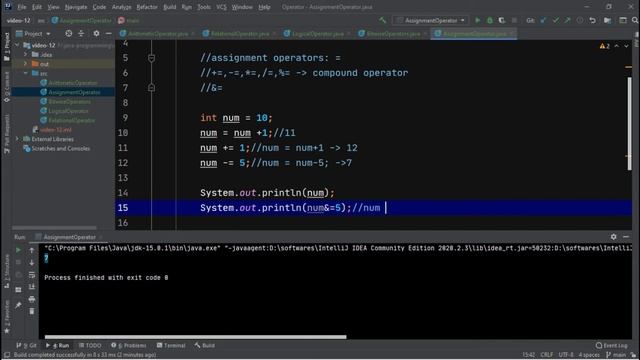Move console down via down arrow icon
Screen dimensions: 640x360
pos(31,262)
